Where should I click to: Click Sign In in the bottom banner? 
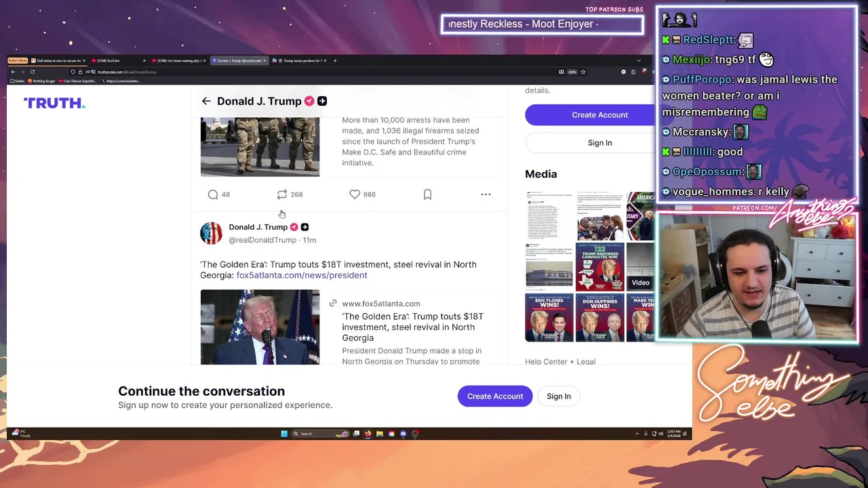click(559, 396)
